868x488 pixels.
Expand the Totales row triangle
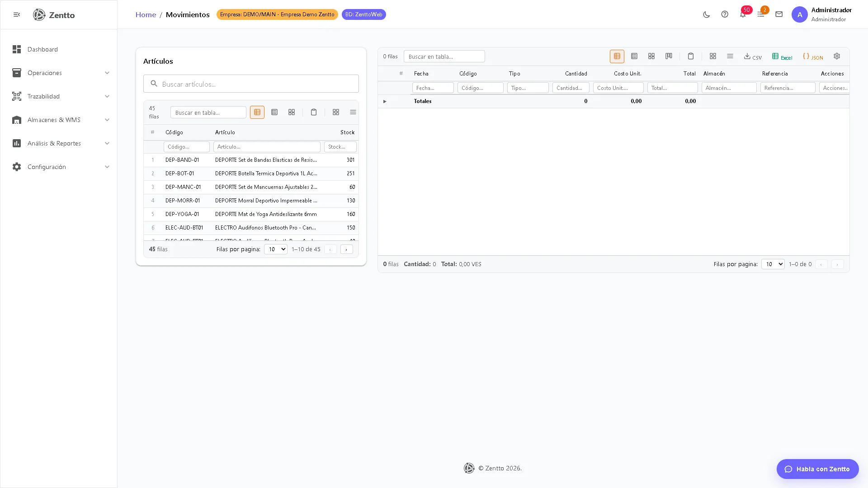coord(385,101)
